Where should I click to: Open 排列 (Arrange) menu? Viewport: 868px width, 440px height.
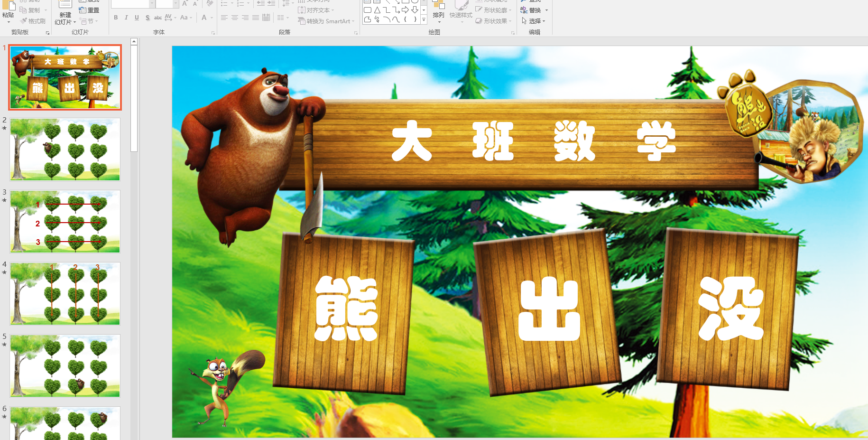(438, 13)
